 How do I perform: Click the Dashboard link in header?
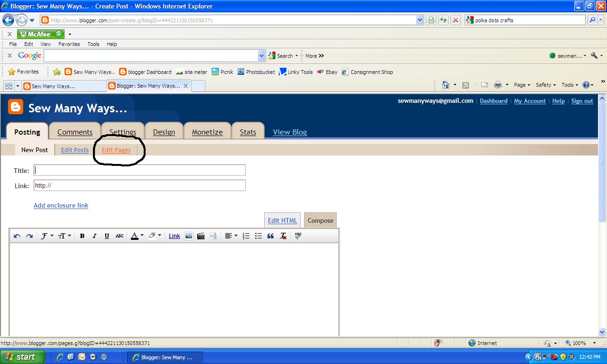click(494, 101)
